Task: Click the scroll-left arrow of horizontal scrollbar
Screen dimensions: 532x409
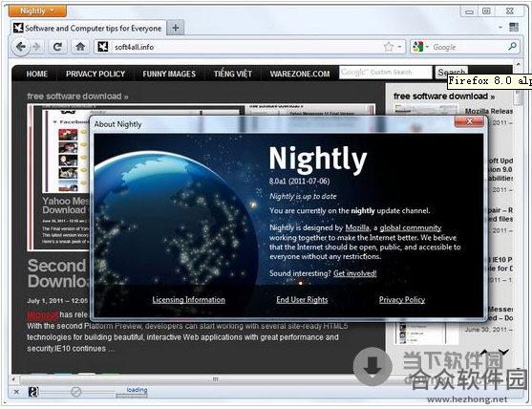Action: point(13,379)
